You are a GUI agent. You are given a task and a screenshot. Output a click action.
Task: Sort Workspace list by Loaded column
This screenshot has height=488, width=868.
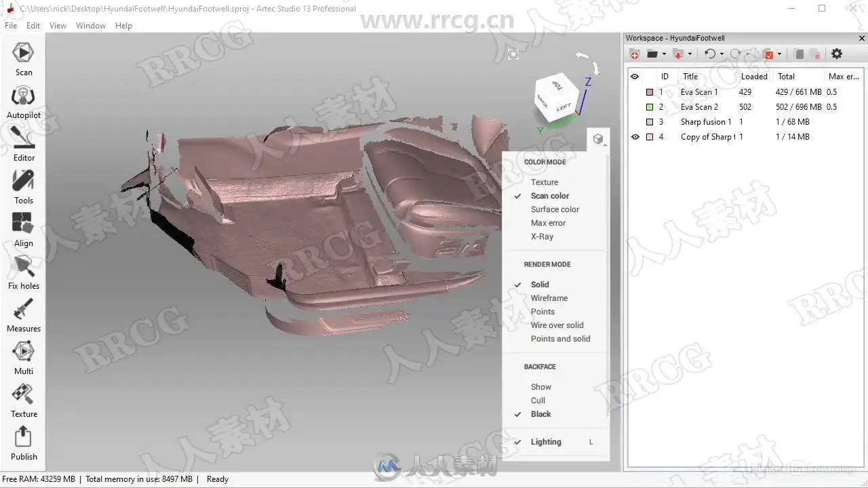click(754, 77)
